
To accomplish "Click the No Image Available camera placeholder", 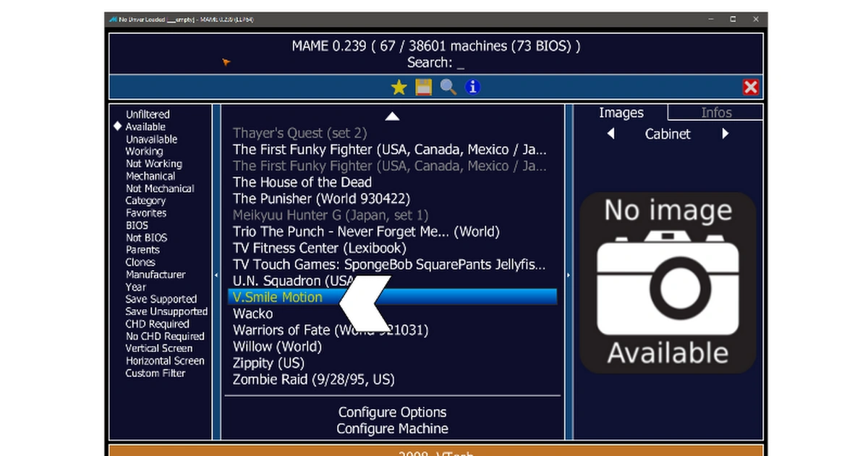I will [x=667, y=282].
